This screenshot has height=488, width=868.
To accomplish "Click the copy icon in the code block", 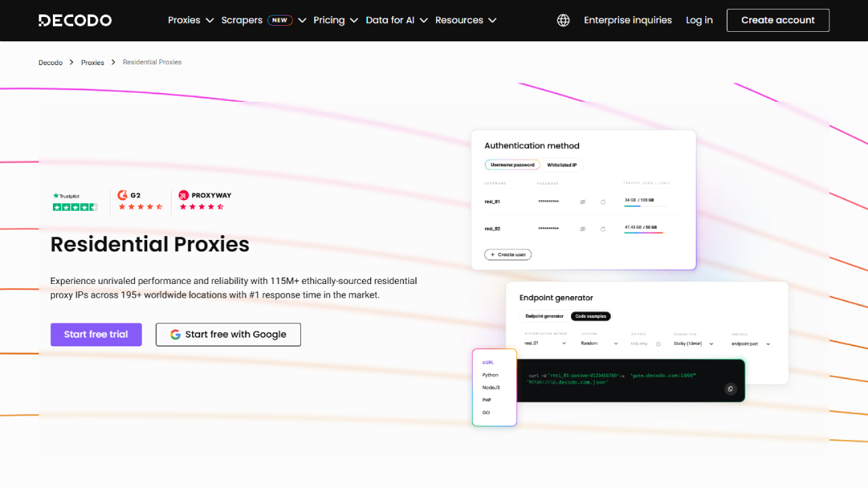I will point(730,388).
